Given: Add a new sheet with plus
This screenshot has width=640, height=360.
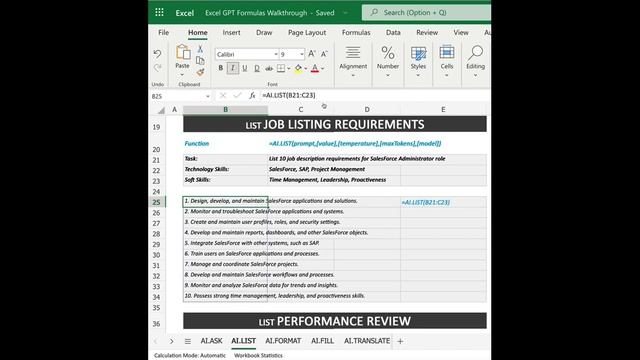Looking at the screenshot, I should (400, 341).
